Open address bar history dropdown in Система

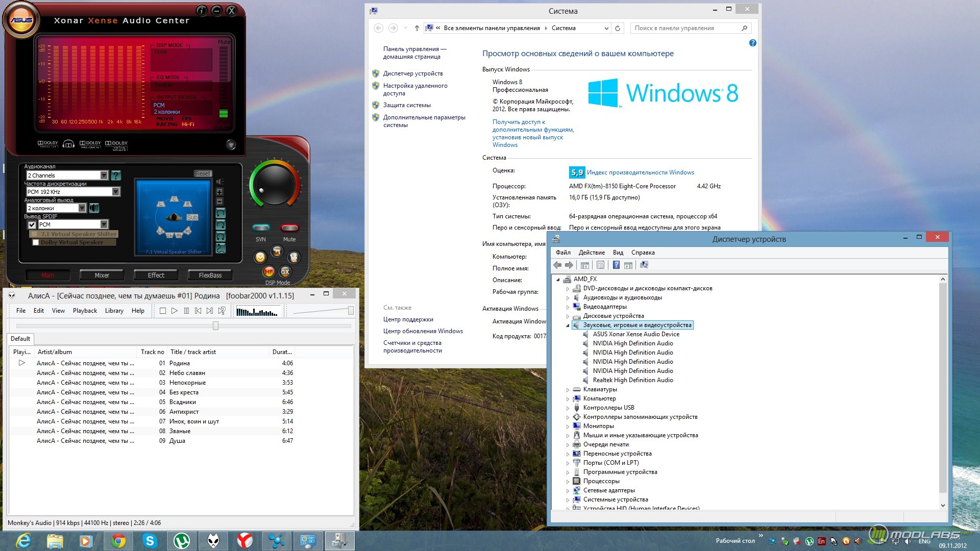pyautogui.click(x=606, y=29)
